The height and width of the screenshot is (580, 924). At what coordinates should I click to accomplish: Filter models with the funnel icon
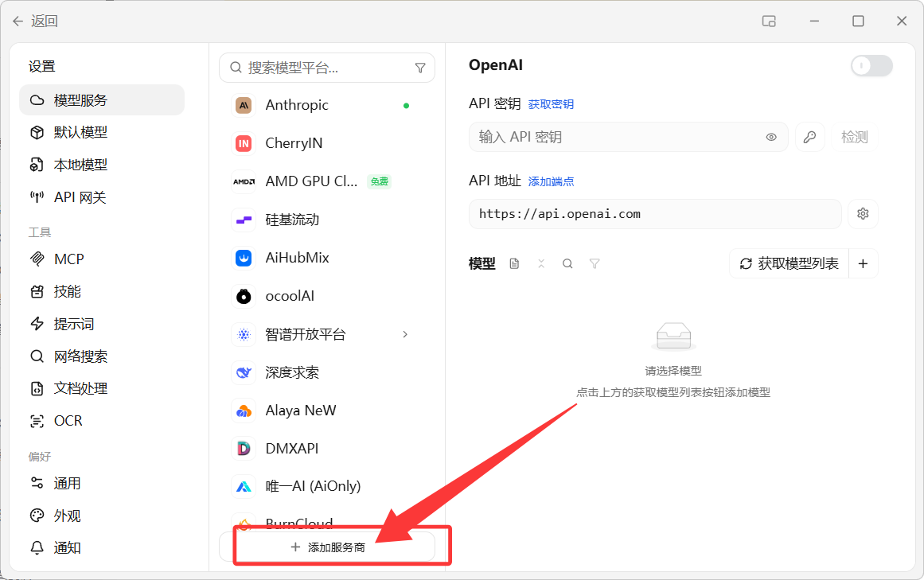[595, 264]
